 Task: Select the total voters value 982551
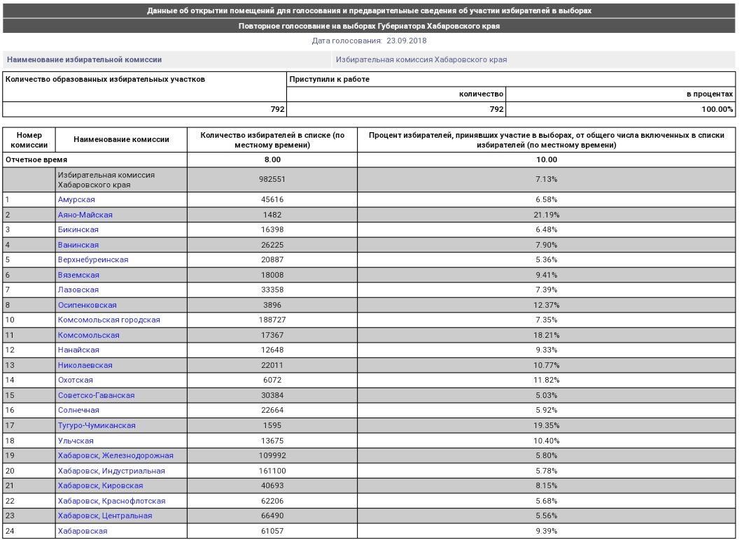[272, 179]
